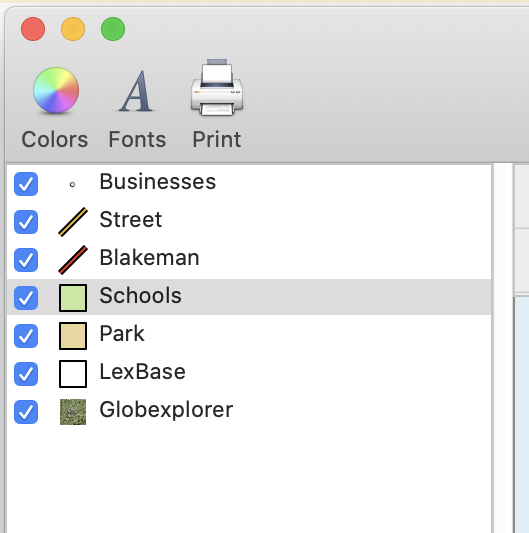Click the Park tan fill swatch
Image resolution: width=529 pixels, height=533 pixels.
coord(73,336)
